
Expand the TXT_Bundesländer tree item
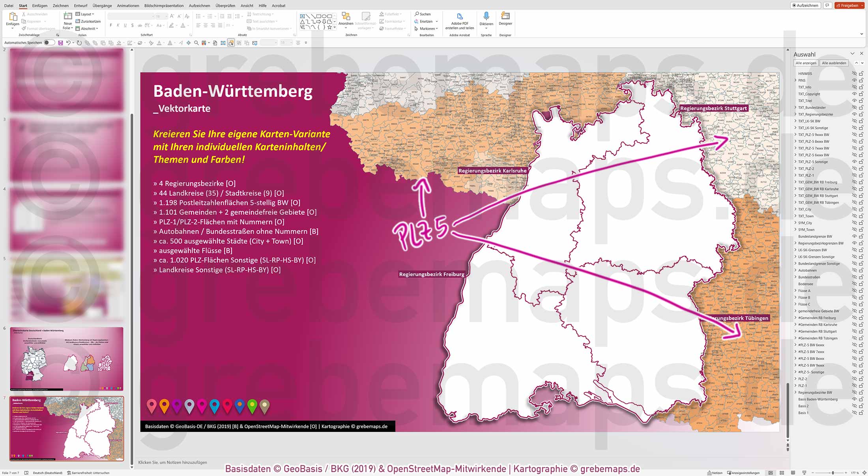[795, 107]
